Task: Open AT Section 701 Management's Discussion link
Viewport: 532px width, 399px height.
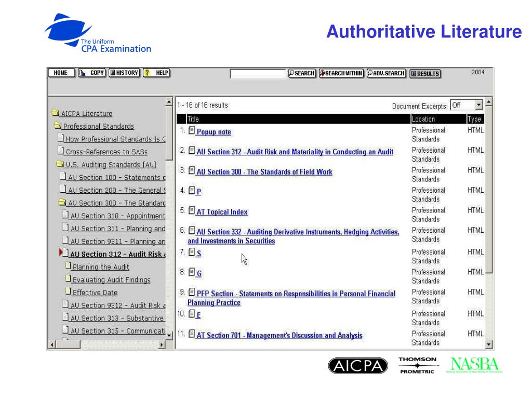Action: [x=279, y=336]
